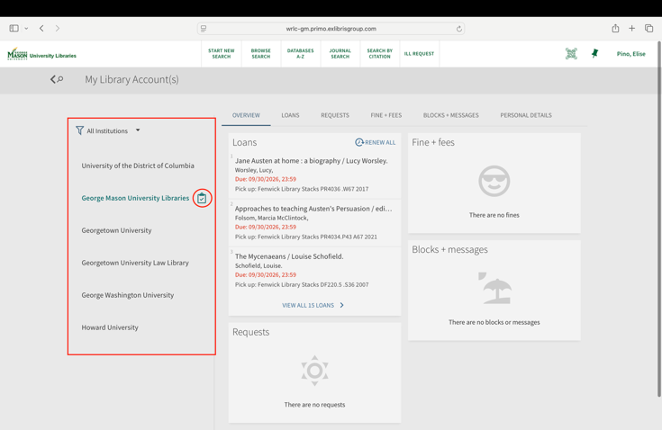Open the user menu Pino, Elise
The width and height of the screenshot is (662, 430).
point(631,54)
